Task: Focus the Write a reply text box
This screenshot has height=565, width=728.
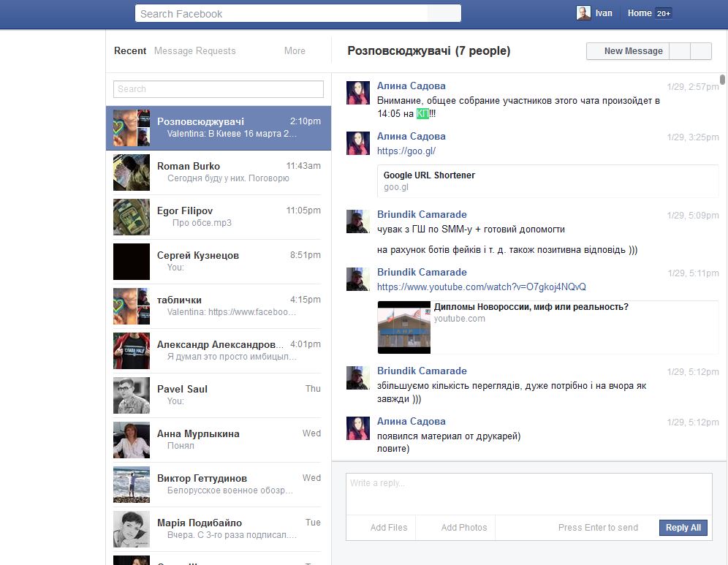Action: (x=528, y=493)
